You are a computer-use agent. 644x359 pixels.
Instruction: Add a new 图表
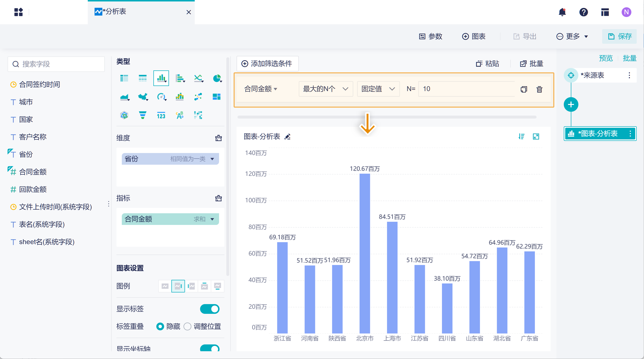[474, 36]
